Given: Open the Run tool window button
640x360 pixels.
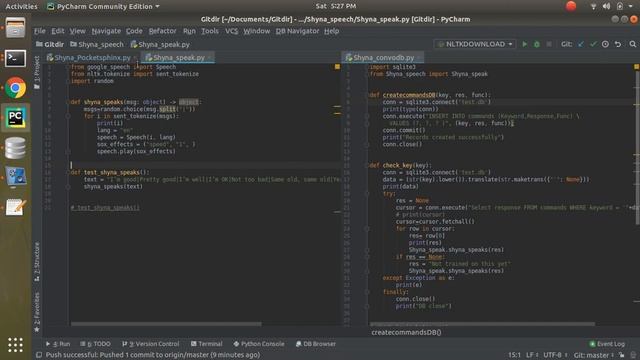Looking at the screenshot, I should (58, 344).
